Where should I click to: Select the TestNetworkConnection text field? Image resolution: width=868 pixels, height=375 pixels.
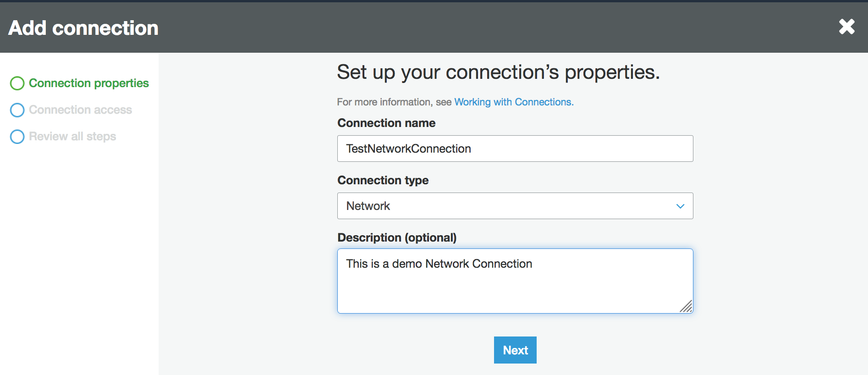pyautogui.click(x=515, y=149)
